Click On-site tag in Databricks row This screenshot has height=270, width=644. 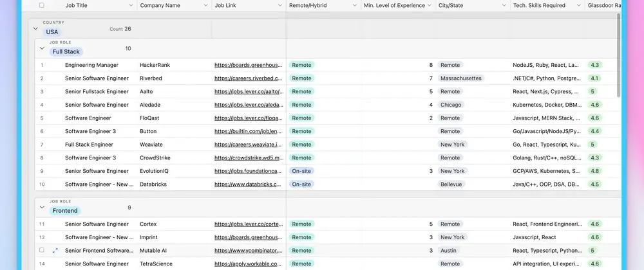[x=301, y=184]
